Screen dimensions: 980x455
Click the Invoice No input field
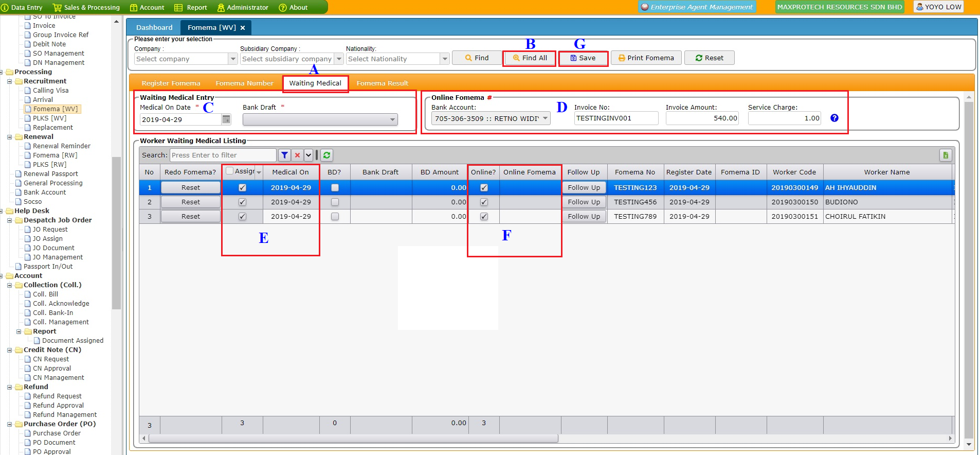tap(615, 118)
